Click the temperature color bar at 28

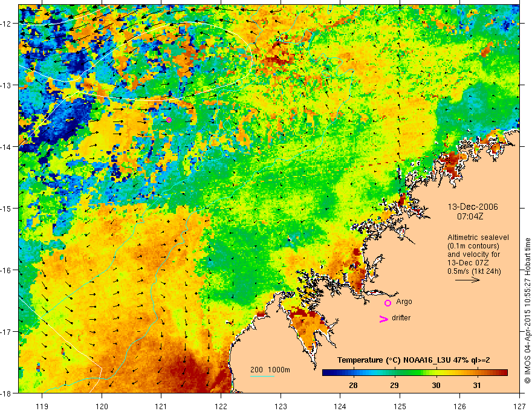coord(353,373)
